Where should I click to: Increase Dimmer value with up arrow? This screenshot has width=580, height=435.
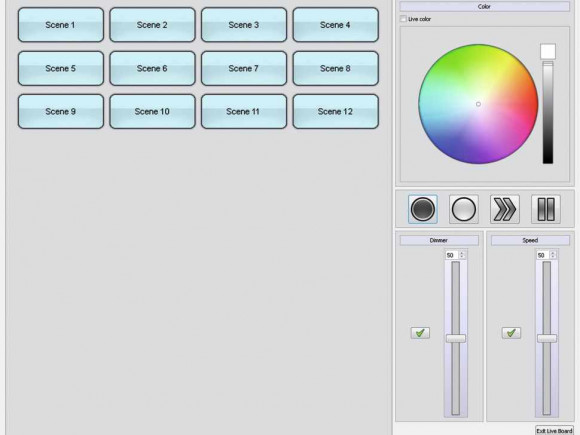(462, 253)
